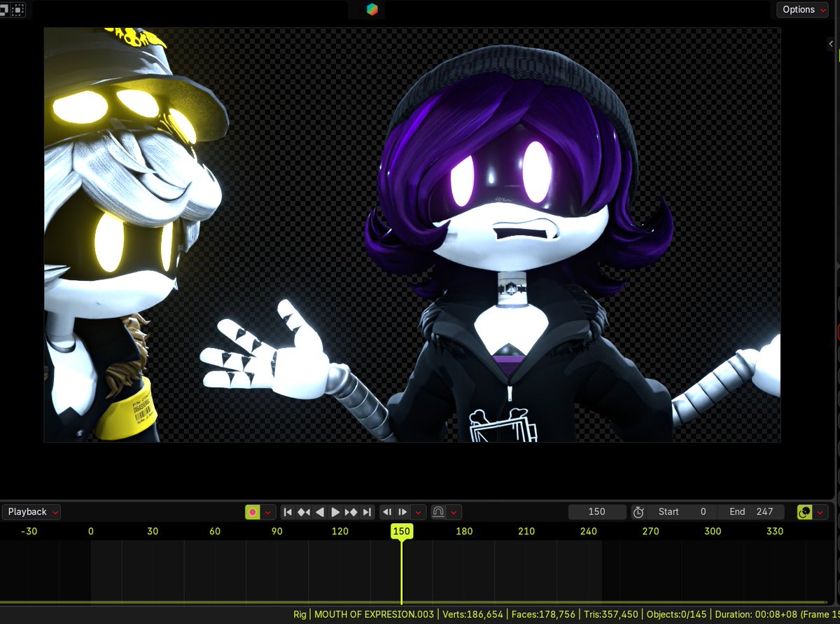Click MOUTH OF EXPRESION.003 status text
The width and height of the screenshot is (840, 624).
click(374, 615)
